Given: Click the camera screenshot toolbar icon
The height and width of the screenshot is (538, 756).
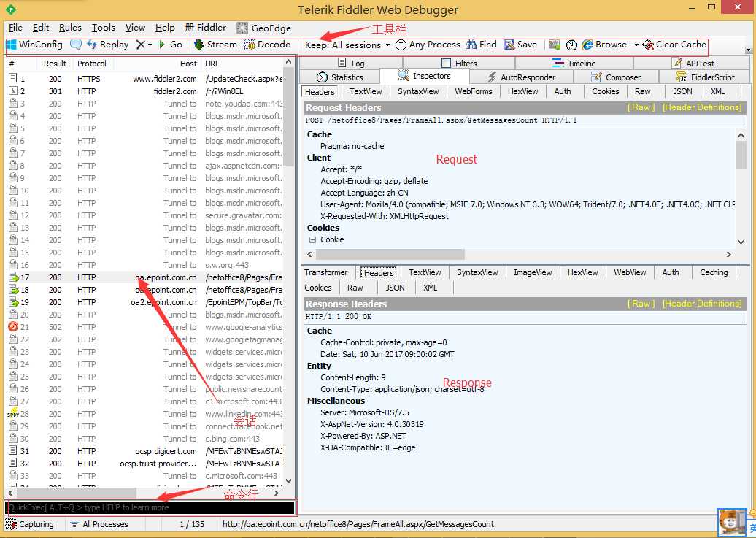Looking at the screenshot, I should point(555,45).
